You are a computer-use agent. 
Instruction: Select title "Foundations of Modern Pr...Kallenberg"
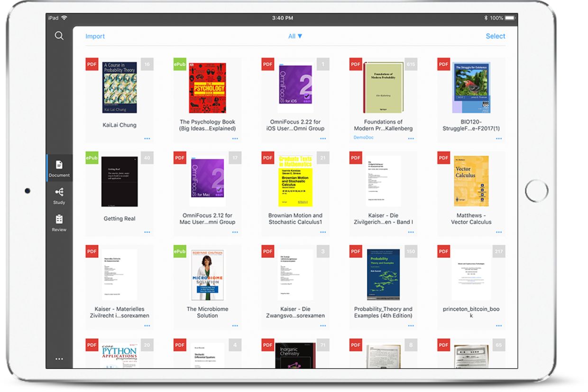[x=383, y=125]
